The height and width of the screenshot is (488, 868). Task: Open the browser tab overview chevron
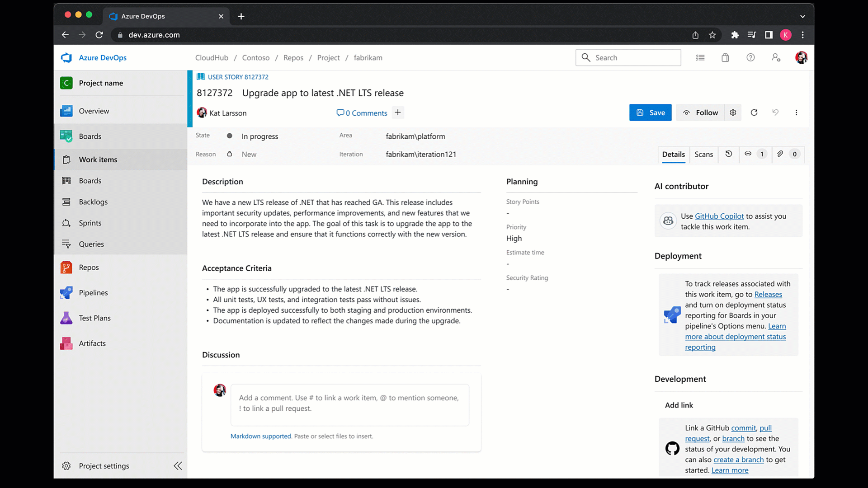[x=803, y=16]
